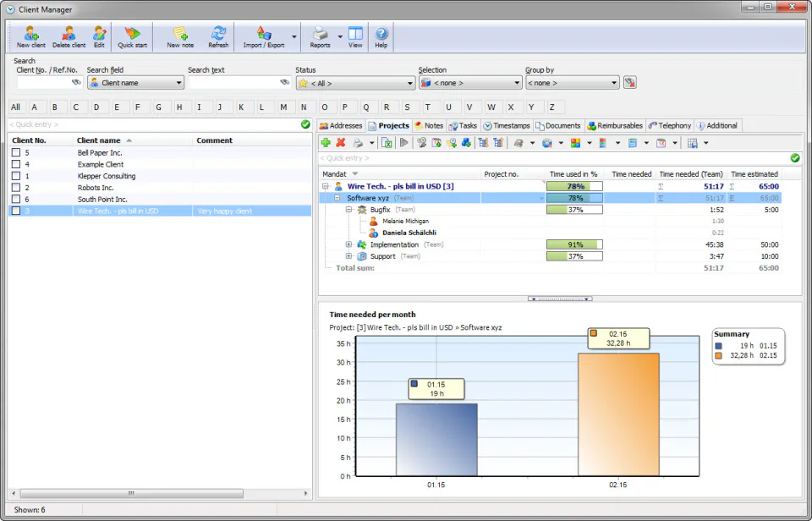Collapse the Bugfix tree node
This screenshot has height=521, width=812.
(x=348, y=209)
